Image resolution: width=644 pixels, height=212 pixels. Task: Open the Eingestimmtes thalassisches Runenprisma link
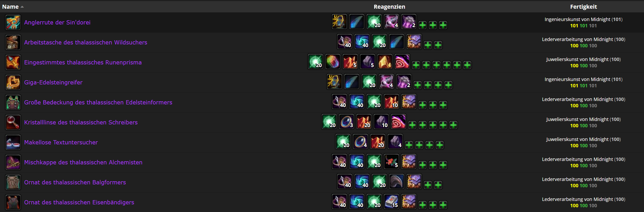click(83, 62)
